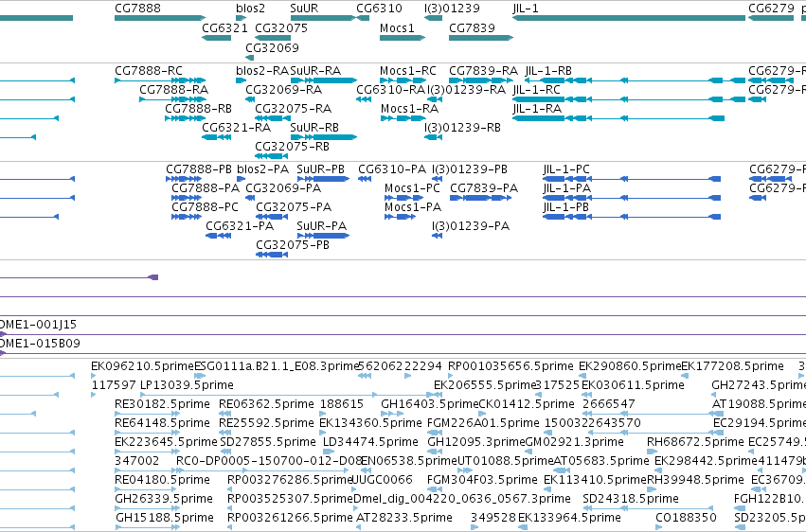Select the blos2-RA transcript label
Image resolution: width=806 pixels, height=532 pixels.
point(262,70)
